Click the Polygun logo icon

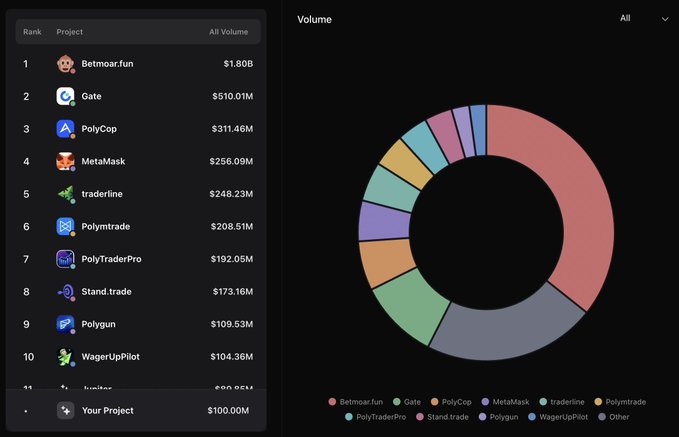[x=65, y=324]
